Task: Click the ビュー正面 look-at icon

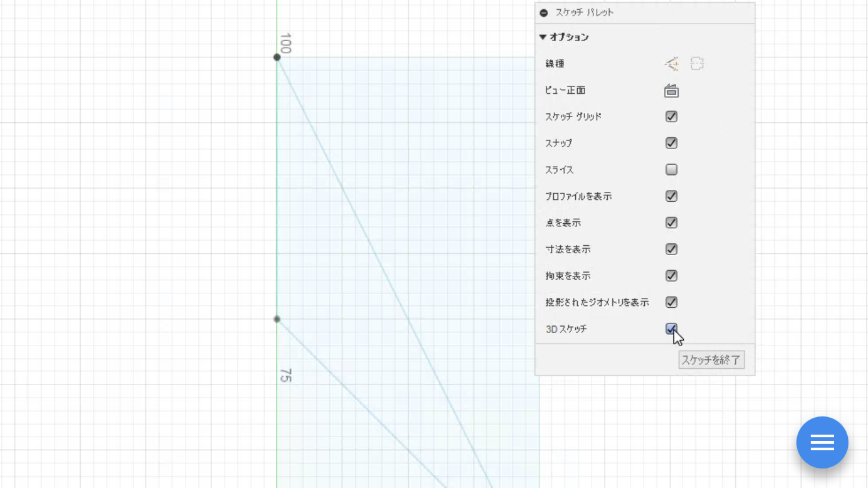Action: coord(671,90)
